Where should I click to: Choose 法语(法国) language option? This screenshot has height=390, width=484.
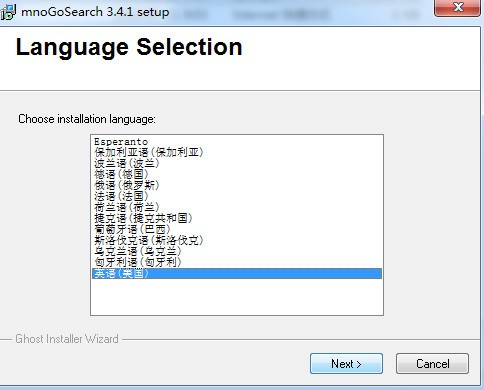(x=237, y=196)
